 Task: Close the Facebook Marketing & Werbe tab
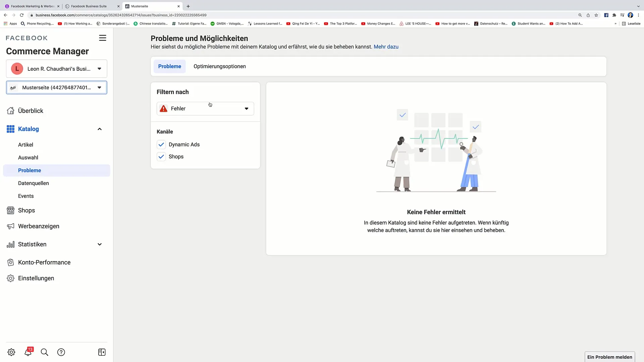[x=58, y=6]
